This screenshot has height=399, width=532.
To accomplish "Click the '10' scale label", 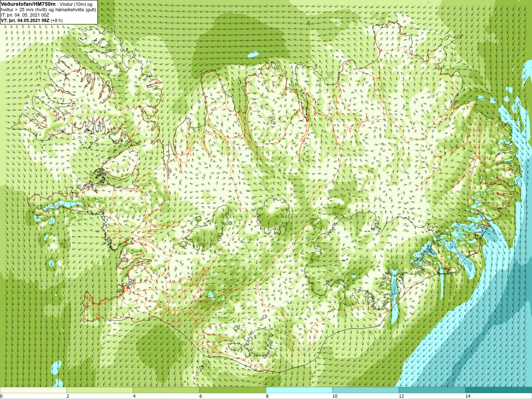I will (335, 396).
